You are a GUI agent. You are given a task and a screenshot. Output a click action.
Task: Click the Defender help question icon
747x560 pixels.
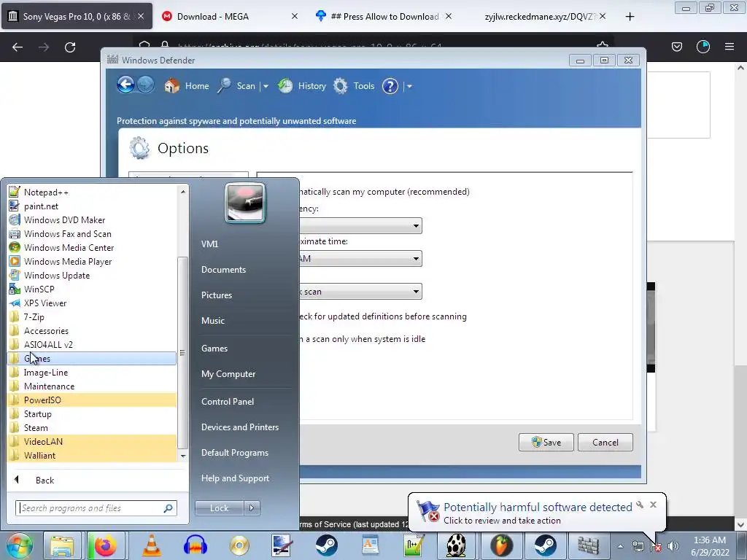[x=390, y=86]
